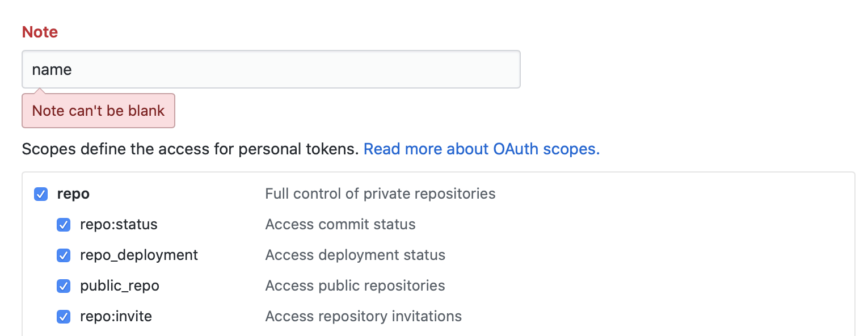Select the "repo_deployment" scope label text
This screenshot has width=868, height=336.
tap(139, 255)
